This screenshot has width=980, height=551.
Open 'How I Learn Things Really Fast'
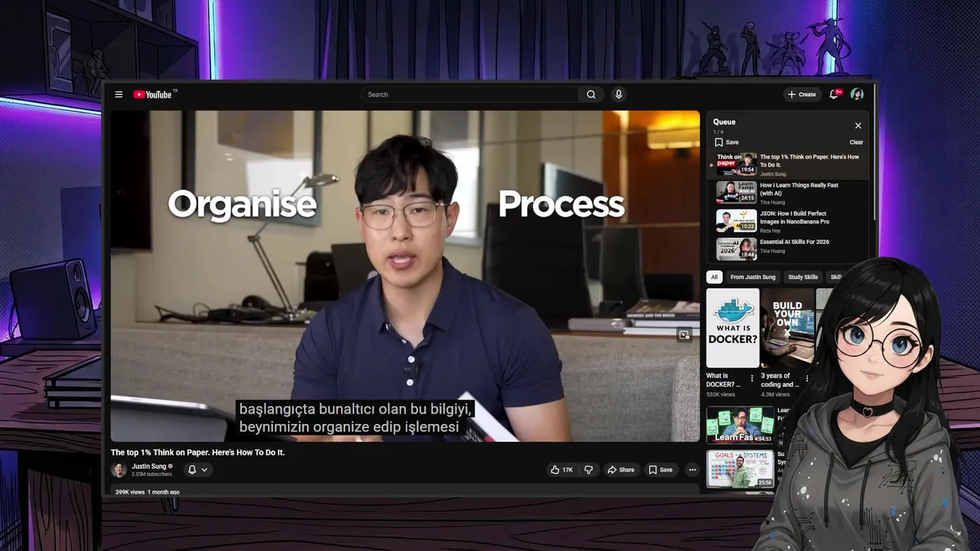point(799,189)
